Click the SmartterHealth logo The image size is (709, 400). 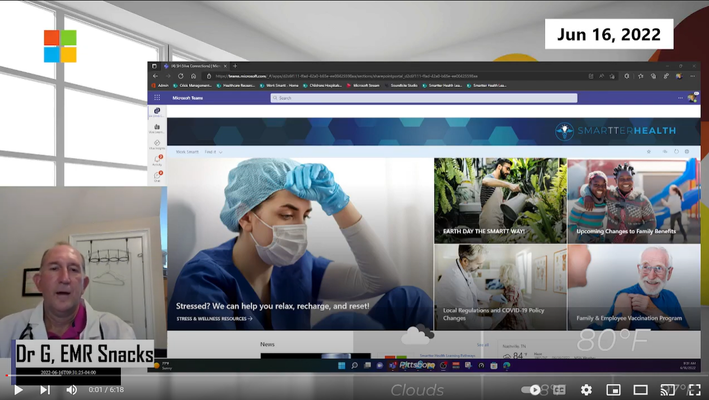pos(615,131)
